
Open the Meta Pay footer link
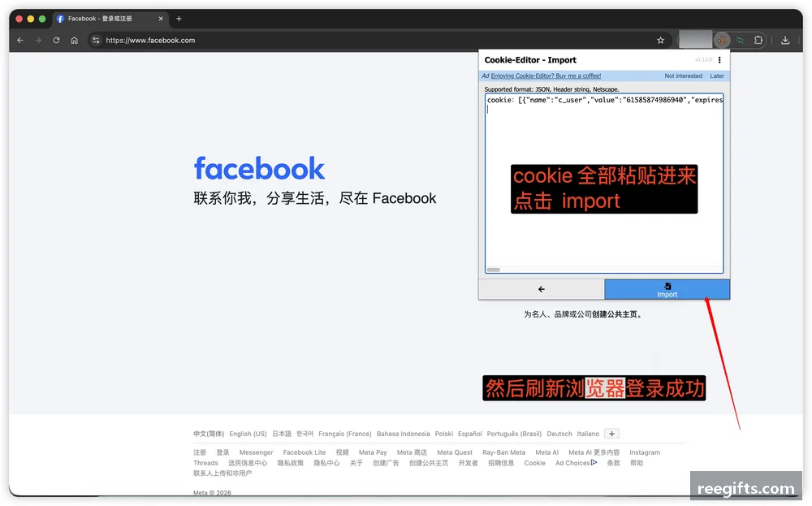pyautogui.click(x=373, y=452)
